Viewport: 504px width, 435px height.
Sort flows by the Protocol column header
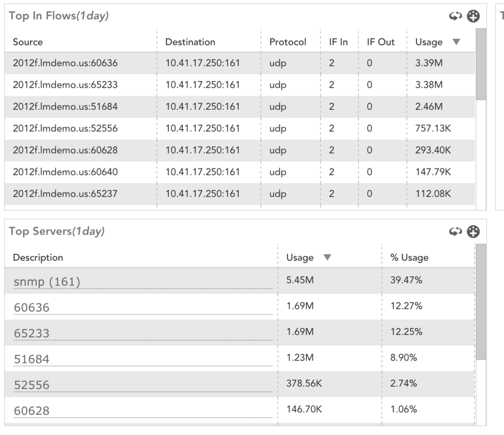coord(287,42)
